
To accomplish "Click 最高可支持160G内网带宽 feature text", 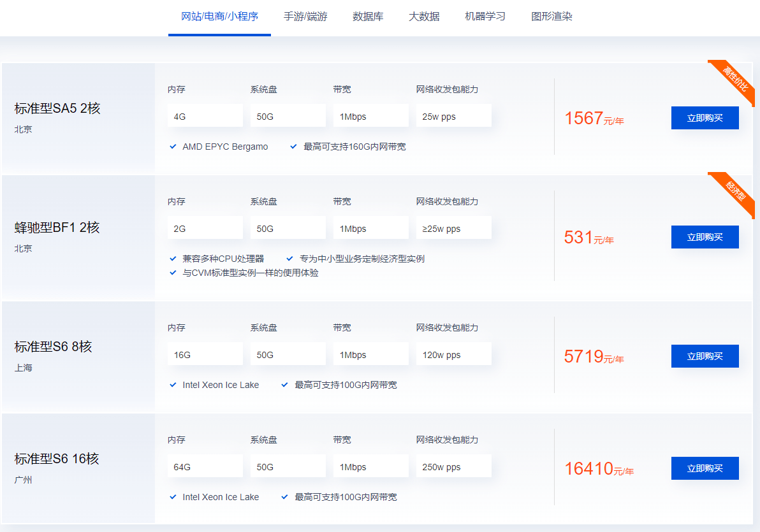I will [x=354, y=147].
